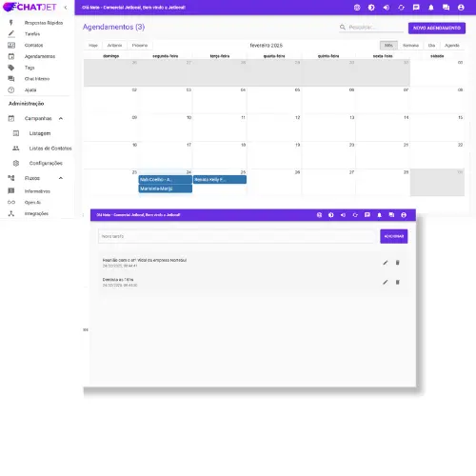Toggle the dark mode icon in the top bar

[371, 8]
